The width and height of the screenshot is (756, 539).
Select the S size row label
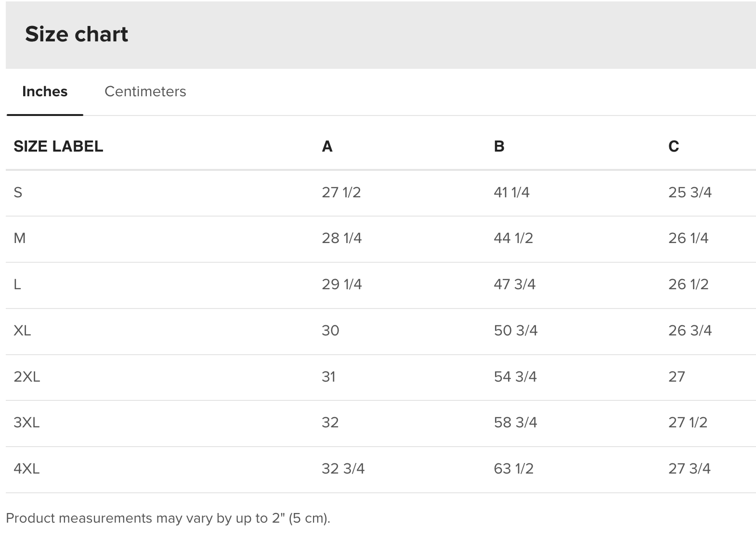(x=18, y=192)
